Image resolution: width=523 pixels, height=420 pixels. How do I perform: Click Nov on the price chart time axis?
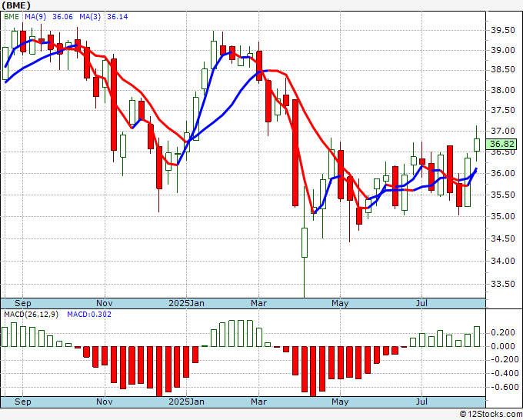coord(105,303)
